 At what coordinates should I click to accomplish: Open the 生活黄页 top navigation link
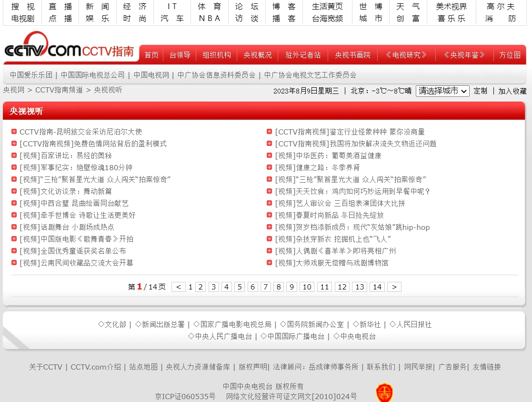coord(327,7)
